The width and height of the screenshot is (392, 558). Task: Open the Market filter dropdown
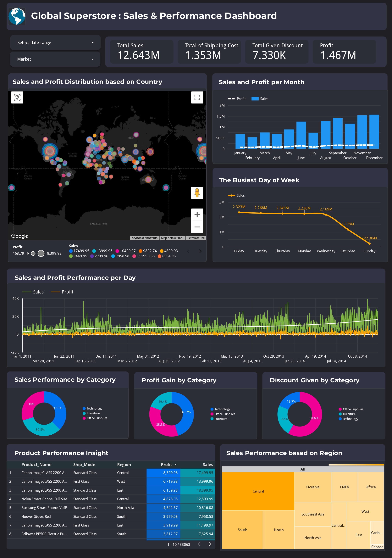click(55, 59)
